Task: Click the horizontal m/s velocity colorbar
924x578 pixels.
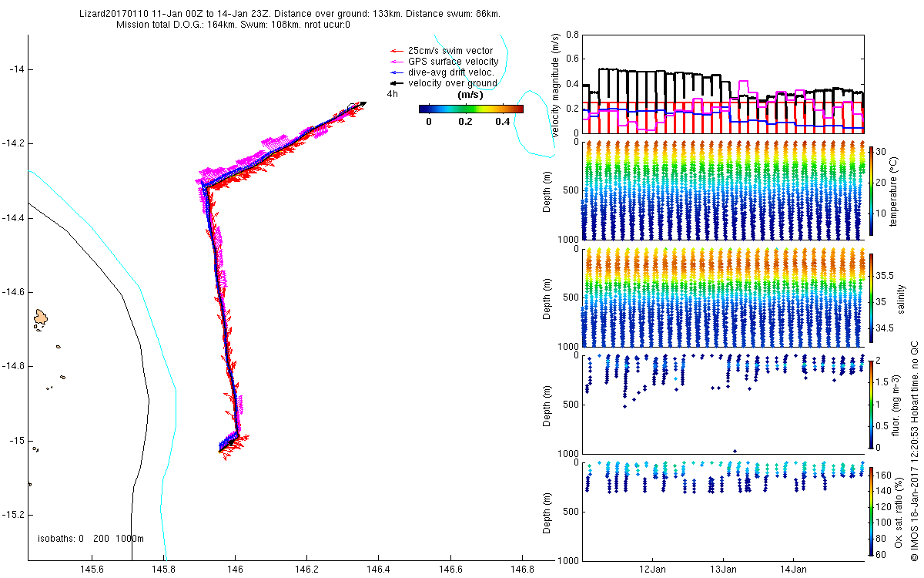Action: 470,109
